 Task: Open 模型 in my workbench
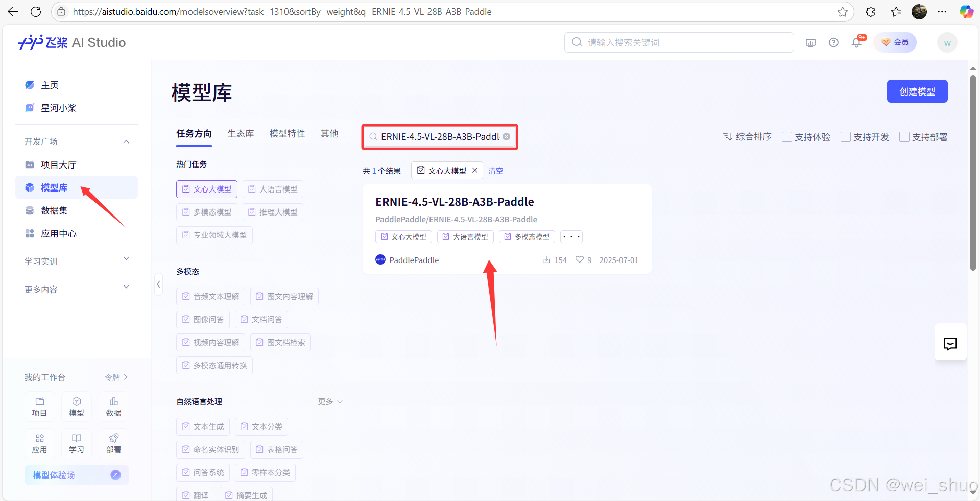(x=77, y=407)
